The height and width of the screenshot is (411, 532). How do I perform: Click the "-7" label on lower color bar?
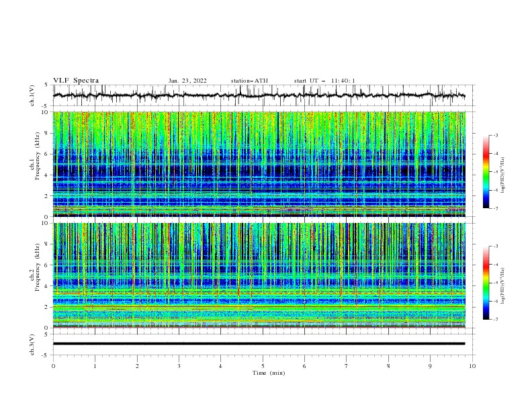(495, 320)
